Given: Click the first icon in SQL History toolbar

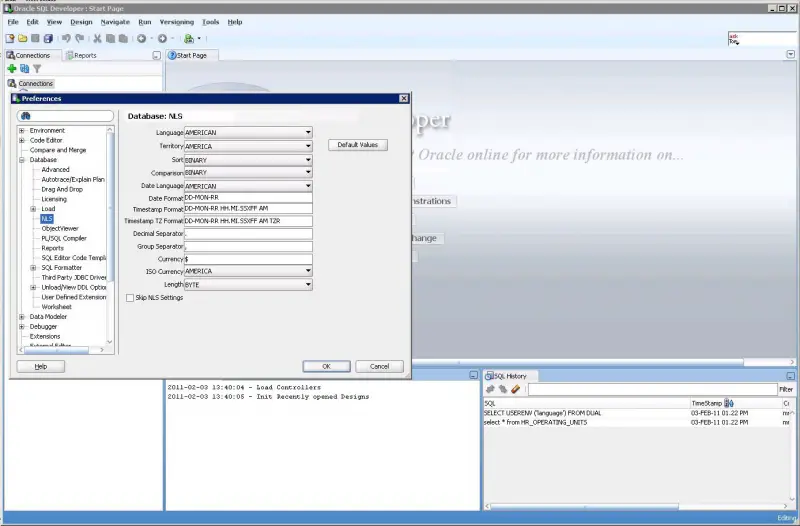Looking at the screenshot, I should coord(490,389).
